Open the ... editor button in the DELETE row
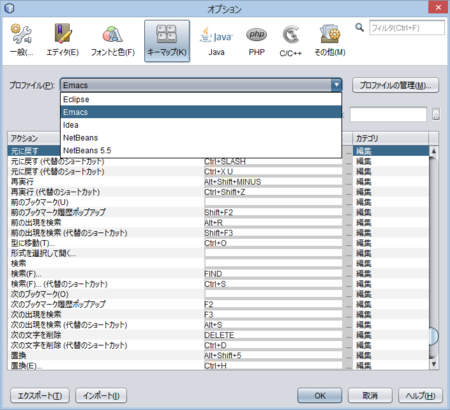Viewport: 450px width, 410px height. coord(348,335)
